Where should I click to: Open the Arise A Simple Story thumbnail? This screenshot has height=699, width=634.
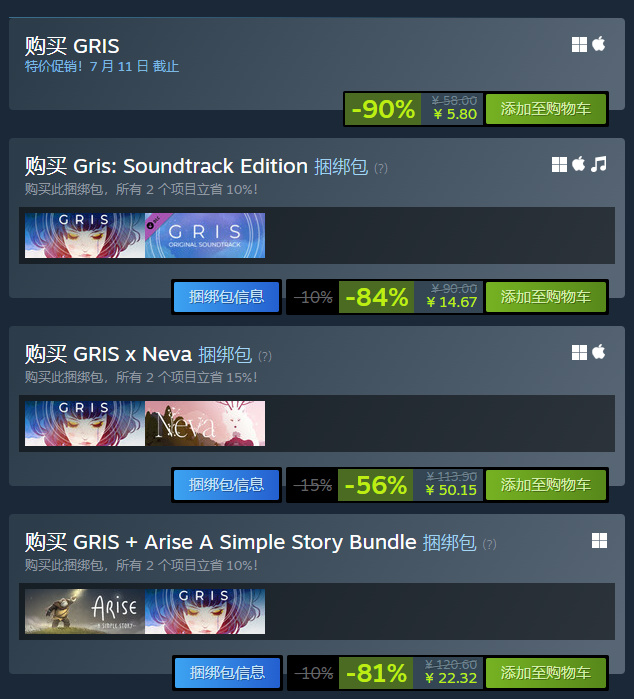(x=85, y=612)
